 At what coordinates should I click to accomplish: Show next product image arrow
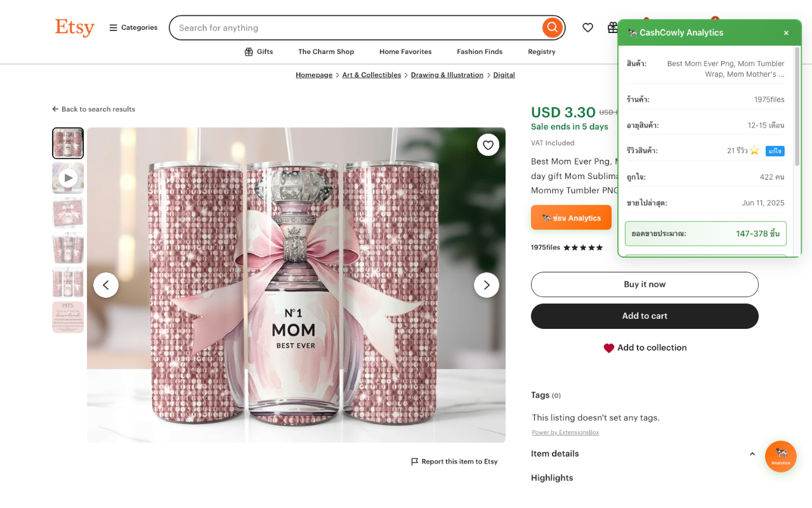coord(487,285)
